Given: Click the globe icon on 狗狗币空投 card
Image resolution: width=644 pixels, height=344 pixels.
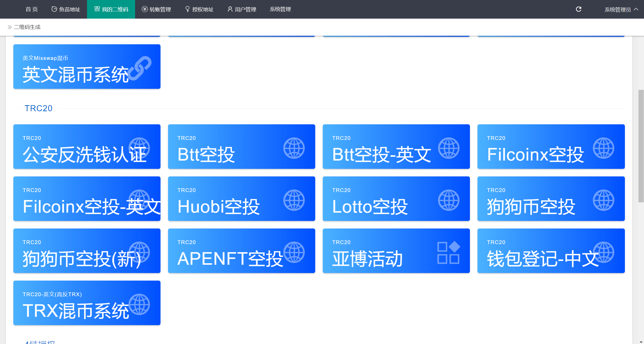Looking at the screenshot, I should [603, 200].
